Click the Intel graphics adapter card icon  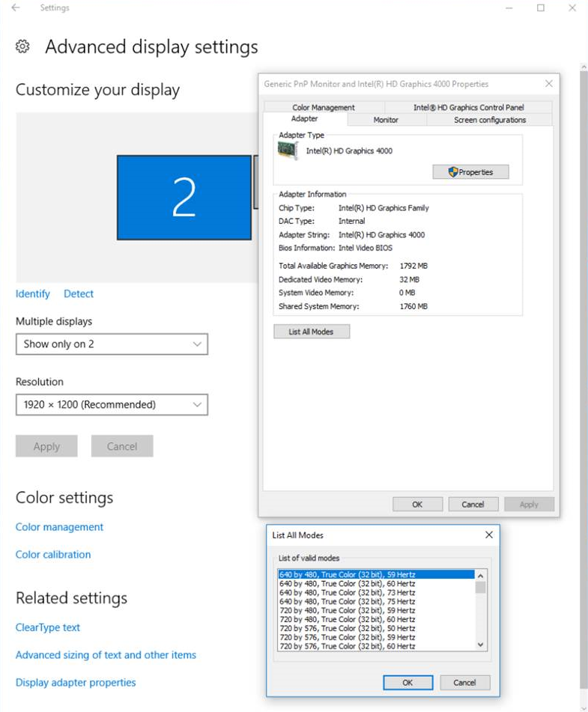[x=288, y=150]
